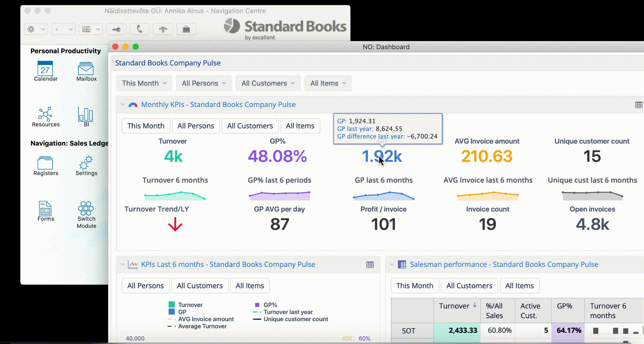Toggle Unique customer count legend entry
This screenshot has width=644, height=344.
tap(290, 319)
